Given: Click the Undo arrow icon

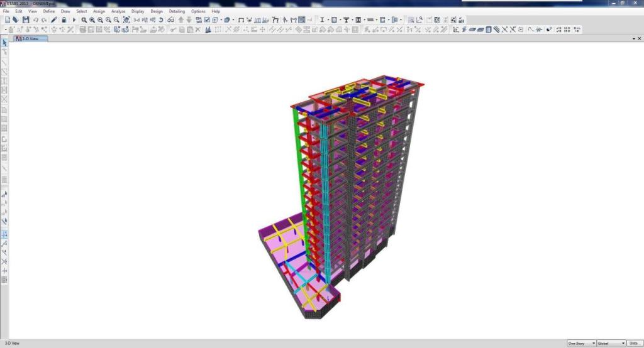Looking at the screenshot, I should (x=36, y=20).
